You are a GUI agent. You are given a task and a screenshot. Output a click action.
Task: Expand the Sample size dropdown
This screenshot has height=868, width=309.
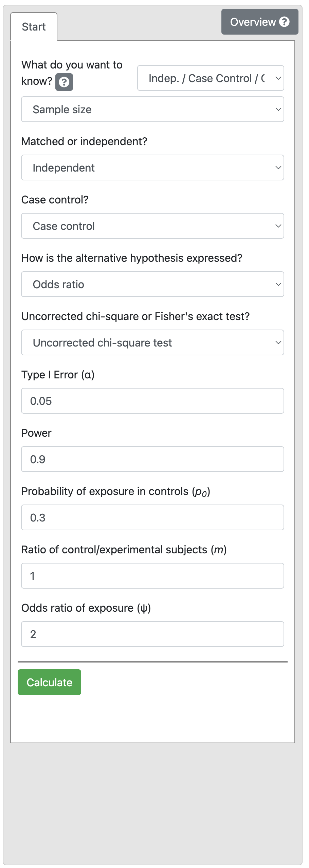point(152,110)
